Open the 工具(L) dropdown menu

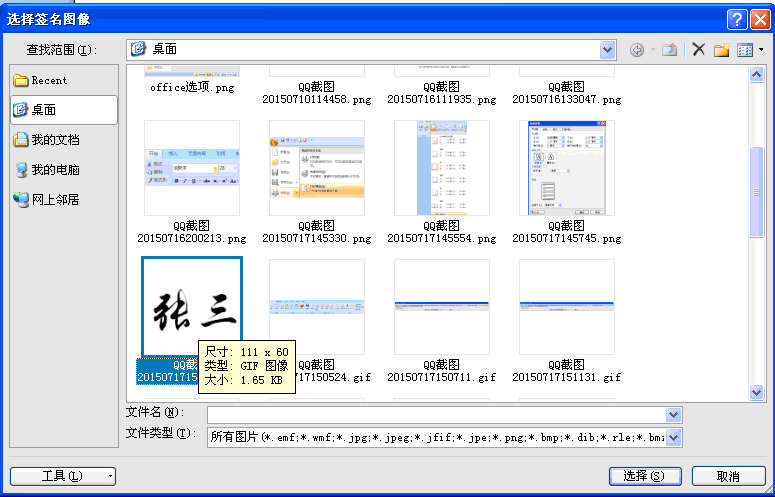(63, 476)
